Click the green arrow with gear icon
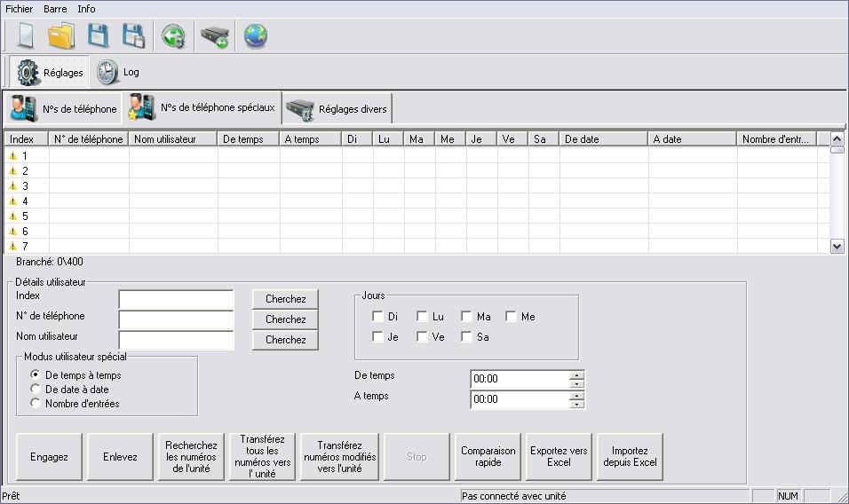The height and width of the screenshot is (504, 849). (172, 36)
